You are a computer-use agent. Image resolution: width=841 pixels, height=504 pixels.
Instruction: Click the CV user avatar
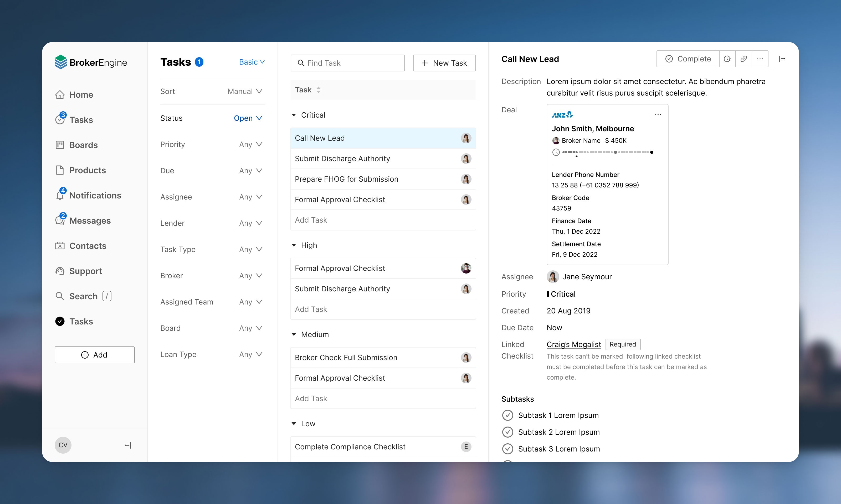pyautogui.click(x=63, y=445)
